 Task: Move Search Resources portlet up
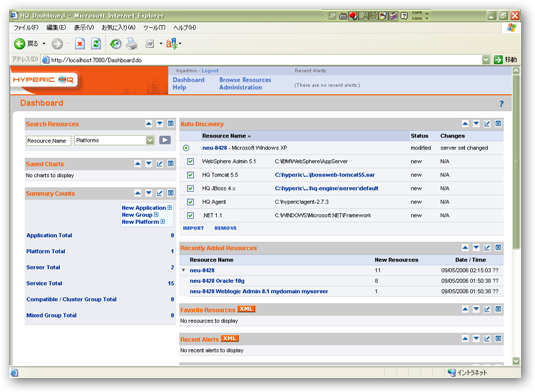(148, 124)
